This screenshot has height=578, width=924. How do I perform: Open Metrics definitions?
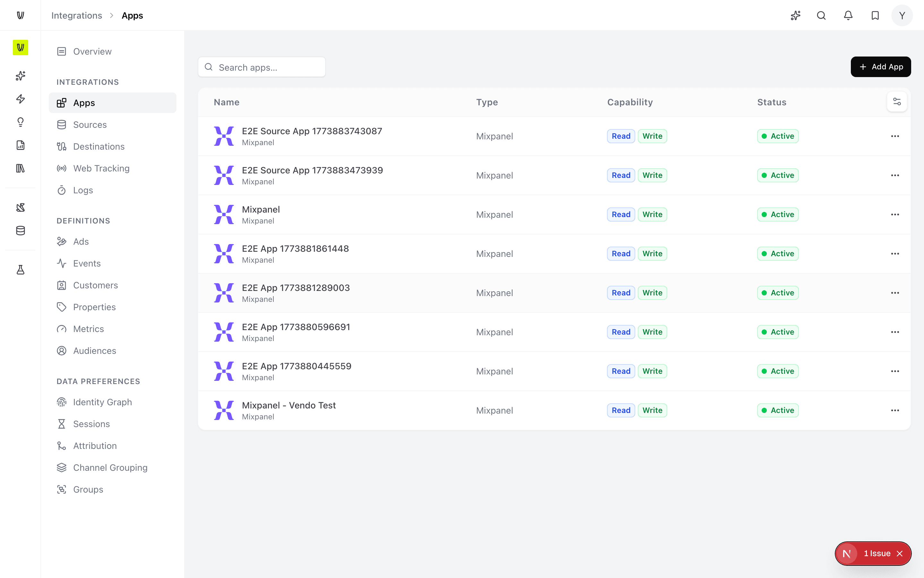(x=113, y=329)
